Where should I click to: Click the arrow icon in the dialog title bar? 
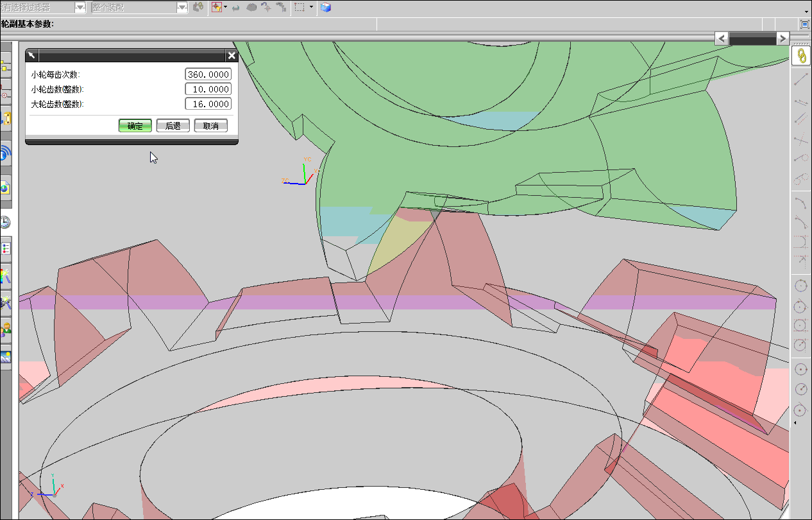point(31,56)
